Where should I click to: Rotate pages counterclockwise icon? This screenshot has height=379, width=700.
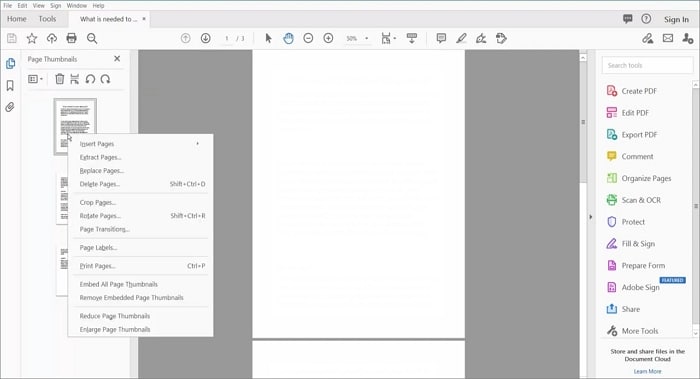click(x=90, y=79)
